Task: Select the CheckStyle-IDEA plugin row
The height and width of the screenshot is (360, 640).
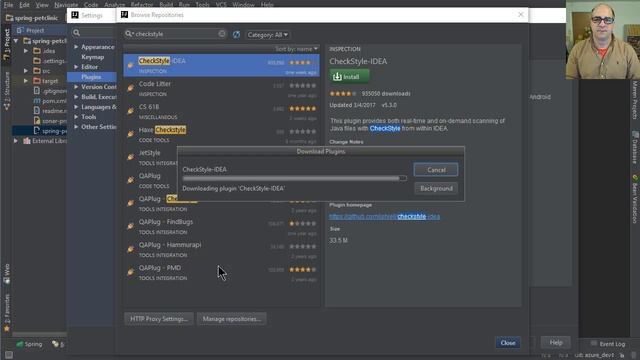Action: [221, 65]
